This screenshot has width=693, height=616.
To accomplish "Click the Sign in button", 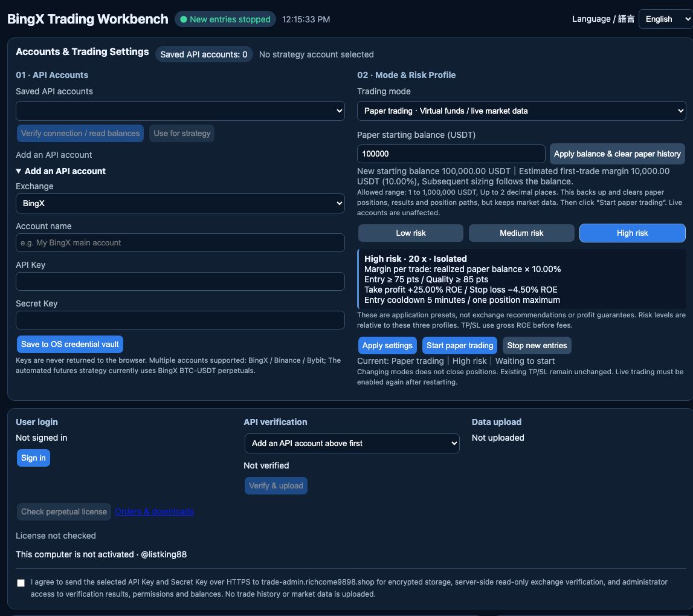I will point(33,458).
